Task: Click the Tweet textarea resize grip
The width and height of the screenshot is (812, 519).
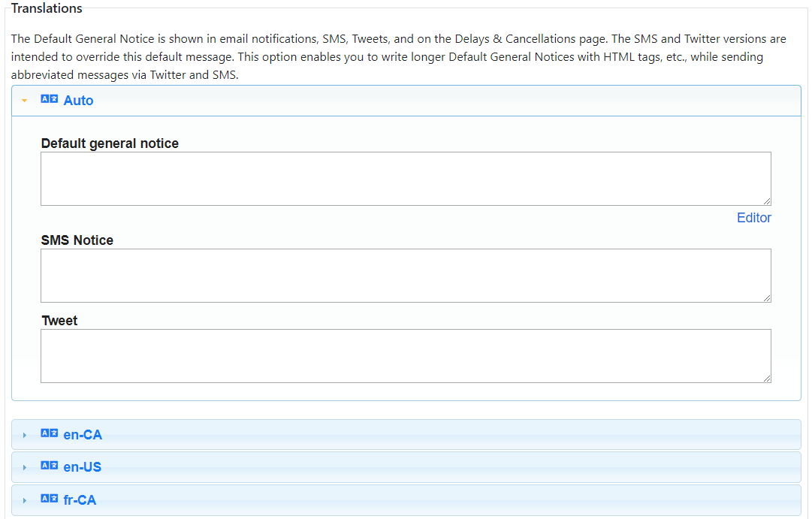Action: coord(767,379)
